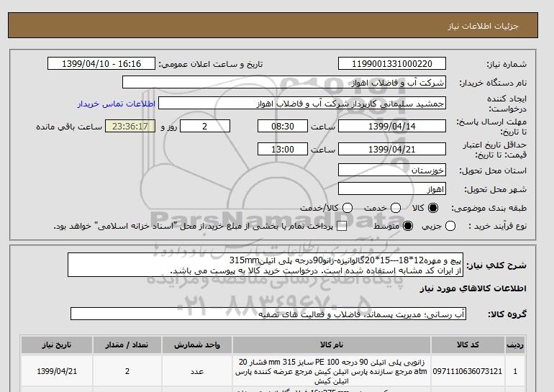Click the delivery city field اهواز

[392, 188]
